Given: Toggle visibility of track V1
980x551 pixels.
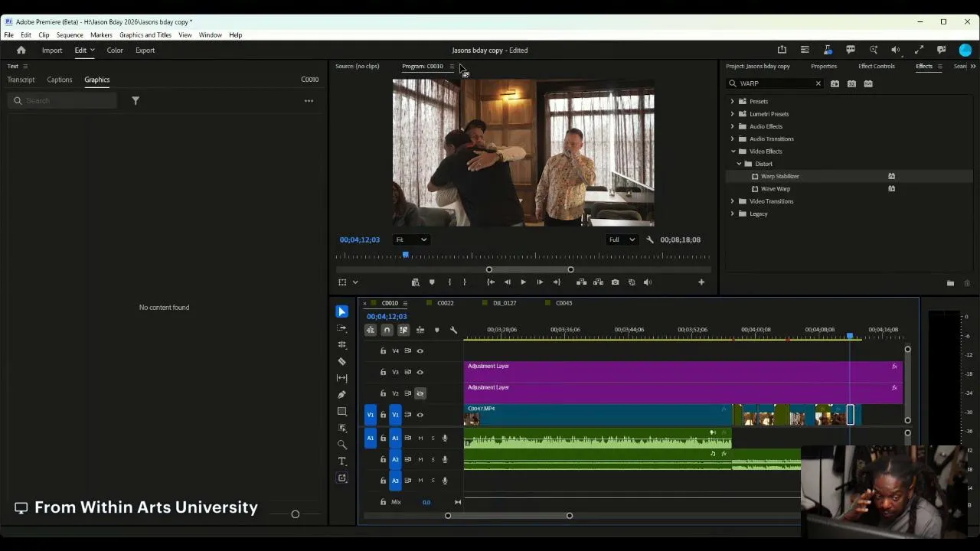Looking at the screenshot, I should pyautogui.click(x=420, y=415).
